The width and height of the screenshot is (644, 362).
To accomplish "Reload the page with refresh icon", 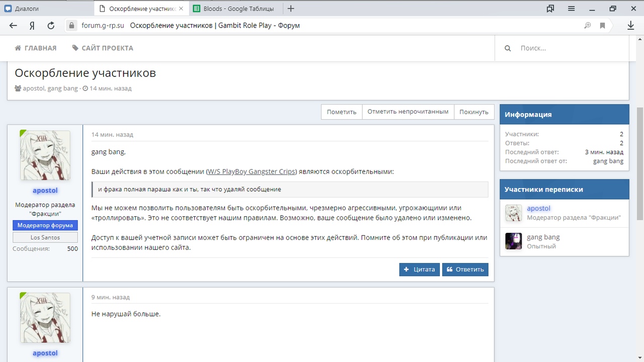I will click(51, 26).
